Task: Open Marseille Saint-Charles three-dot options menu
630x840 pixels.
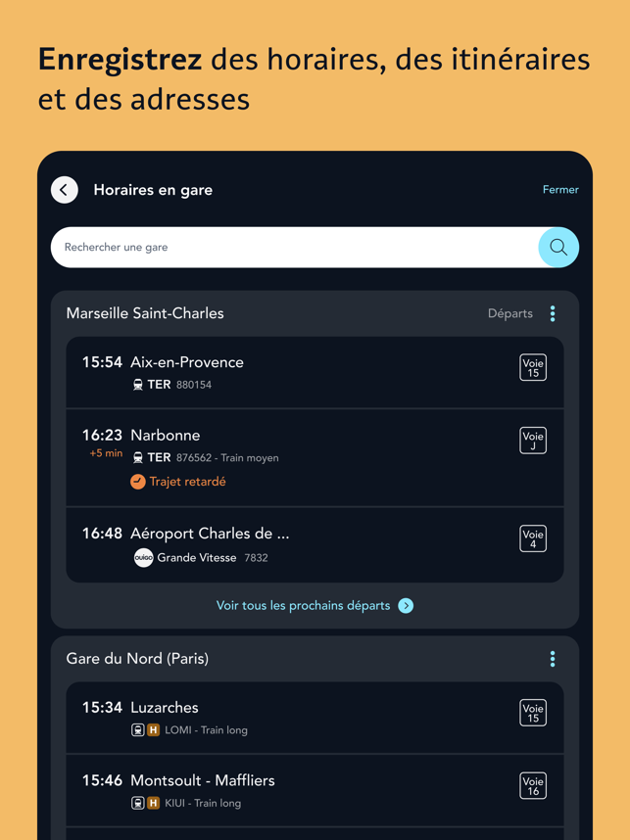Action: (x=553, y=313)
